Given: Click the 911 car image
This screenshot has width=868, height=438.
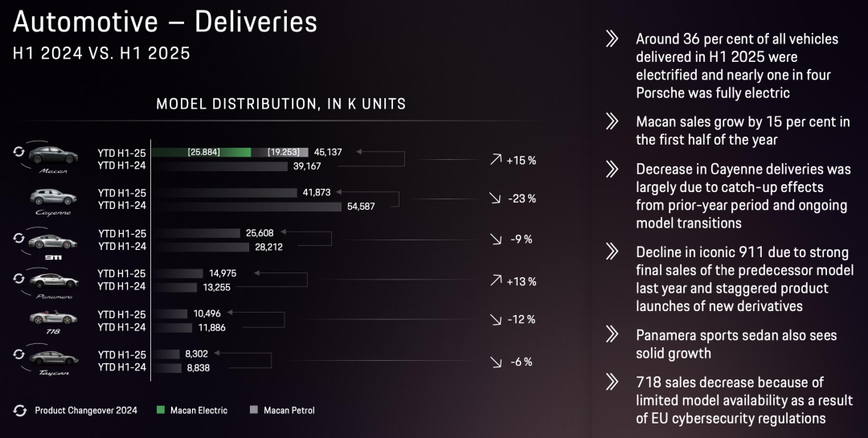Looking at the screenshot, I should 53,239.
